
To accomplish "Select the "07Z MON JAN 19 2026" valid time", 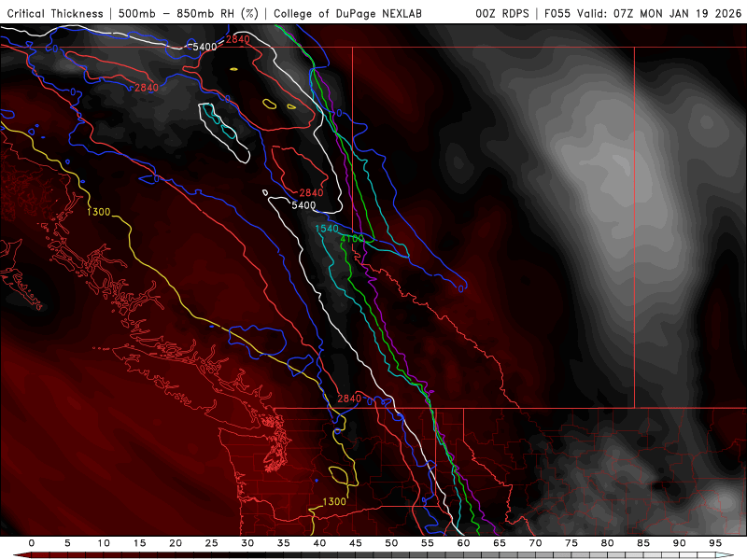I will [678, 13].
